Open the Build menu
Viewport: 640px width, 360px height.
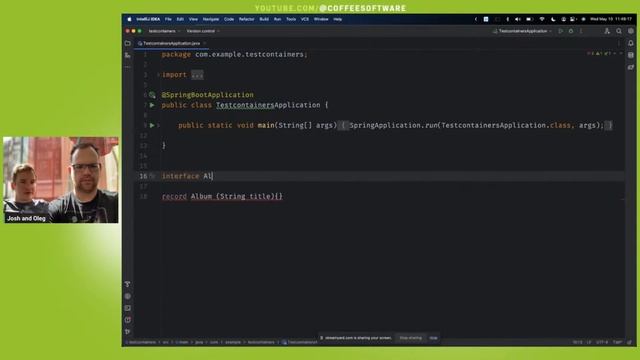coord(264,19)
